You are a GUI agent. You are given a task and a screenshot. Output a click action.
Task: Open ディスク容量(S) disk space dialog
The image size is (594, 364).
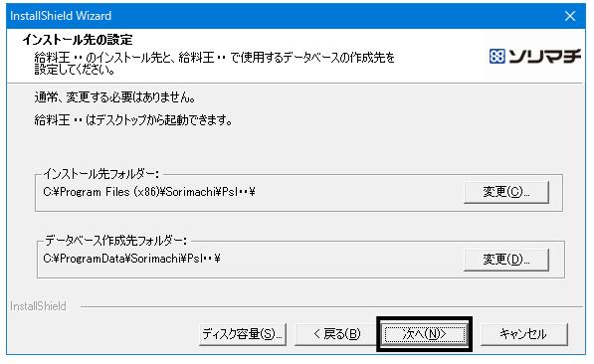click(x=243, y=334)
